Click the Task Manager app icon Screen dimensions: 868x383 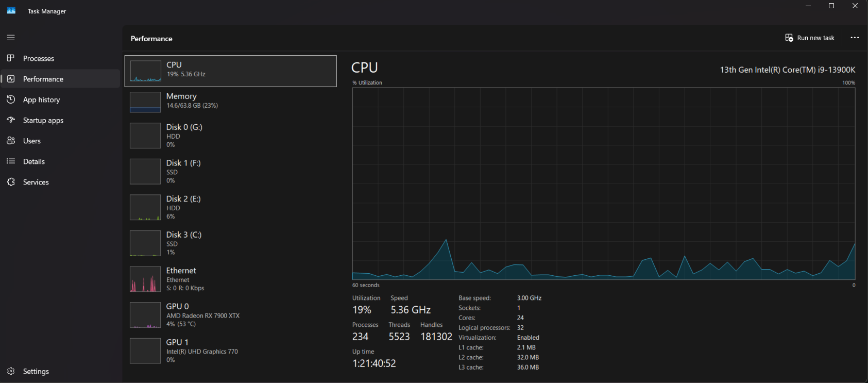point(11,11)
